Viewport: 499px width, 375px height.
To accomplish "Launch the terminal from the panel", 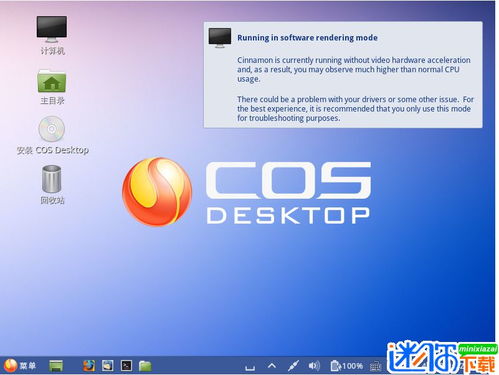I will point(126,366).
